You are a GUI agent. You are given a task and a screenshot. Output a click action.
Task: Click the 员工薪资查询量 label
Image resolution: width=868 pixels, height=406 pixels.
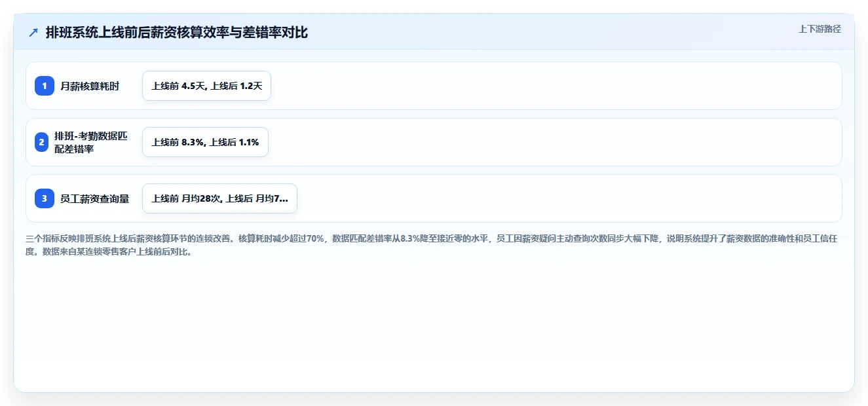pos(94,198)
